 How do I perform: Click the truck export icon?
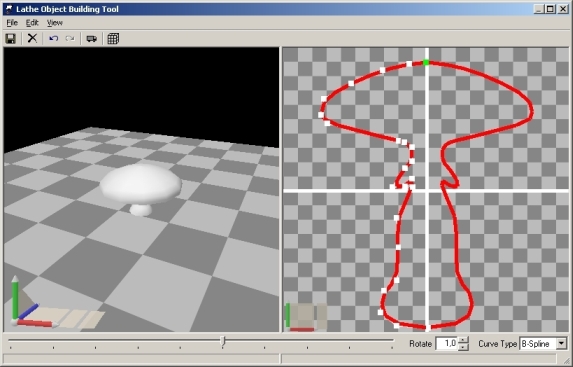[91, 38]
